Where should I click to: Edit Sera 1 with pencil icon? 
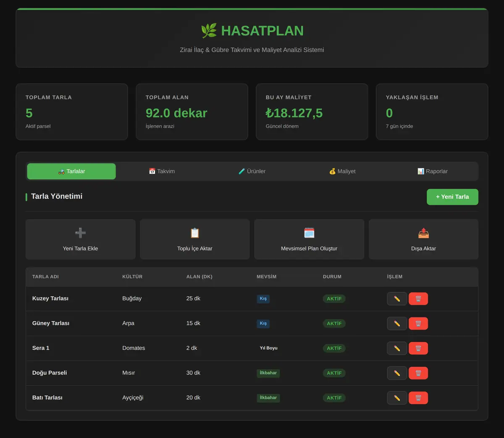point(397,349)
